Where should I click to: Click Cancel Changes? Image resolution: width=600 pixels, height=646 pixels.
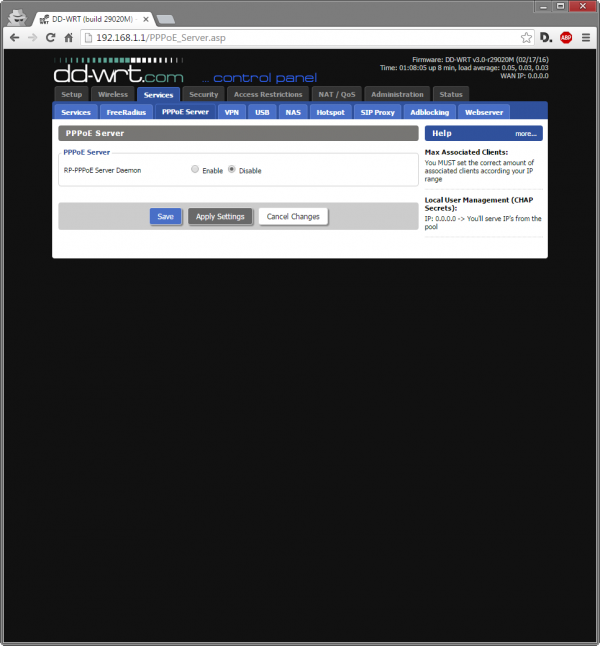(x=293, y=217)
